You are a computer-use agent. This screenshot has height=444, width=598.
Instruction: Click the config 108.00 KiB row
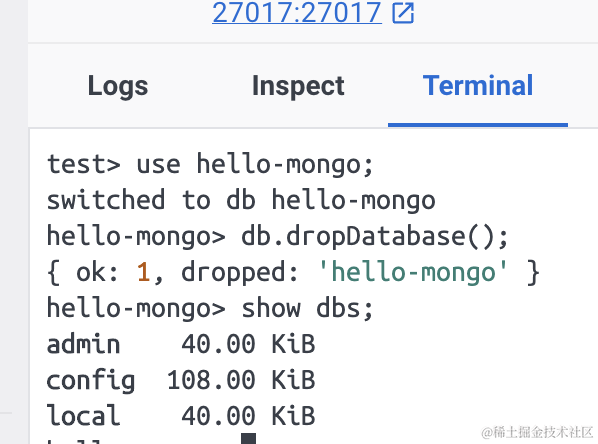click(x=181, y=380)
